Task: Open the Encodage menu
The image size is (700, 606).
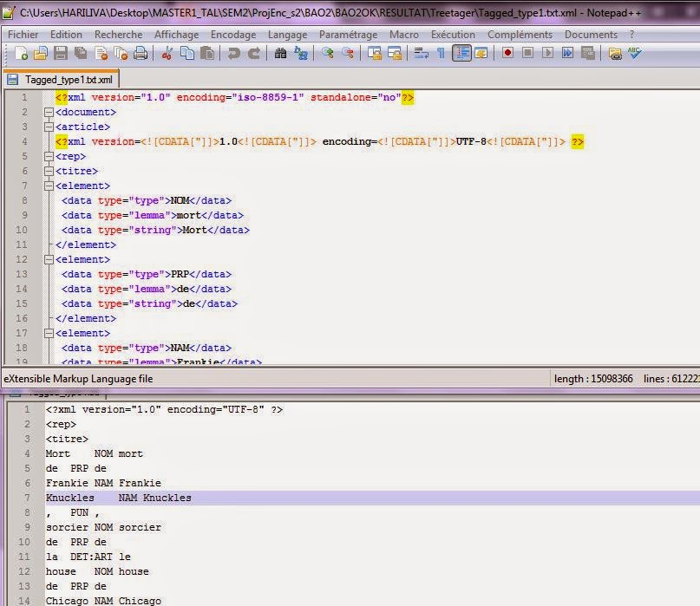Action: (233, 35)
